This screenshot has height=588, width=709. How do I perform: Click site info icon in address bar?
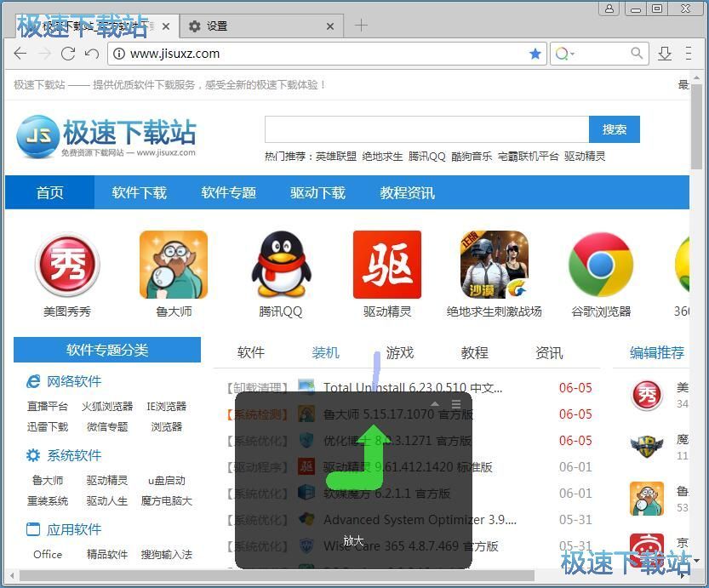click(x=119, y=54)
